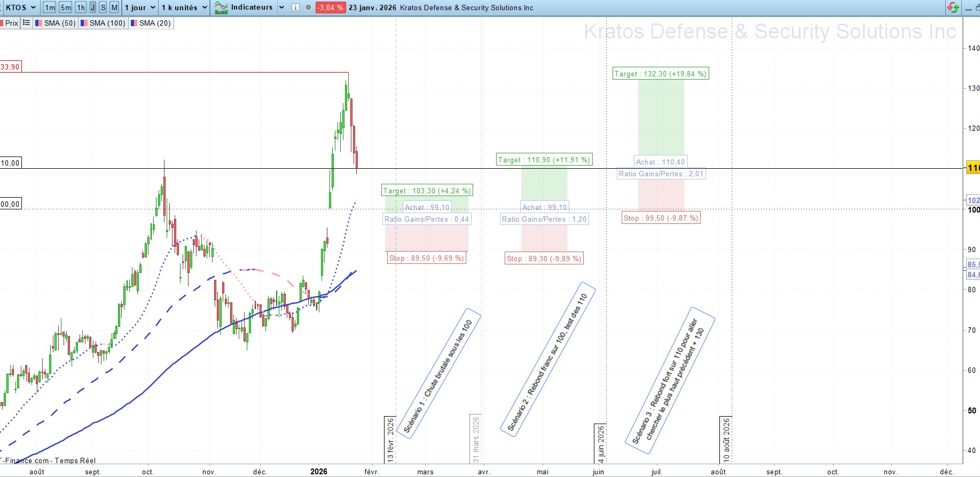Click the red-green refresh arrows icon
The image size is (980, 477).
tap(953, 7)
